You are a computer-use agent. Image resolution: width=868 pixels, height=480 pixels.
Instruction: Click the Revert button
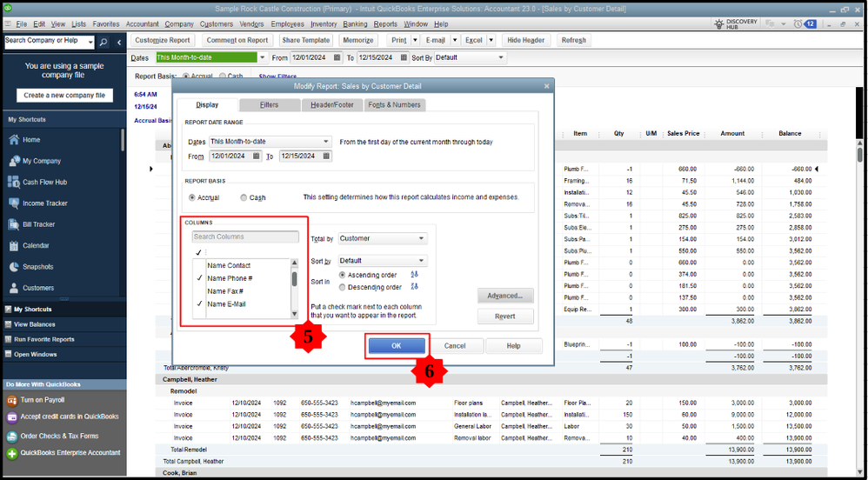click(504, 317)
